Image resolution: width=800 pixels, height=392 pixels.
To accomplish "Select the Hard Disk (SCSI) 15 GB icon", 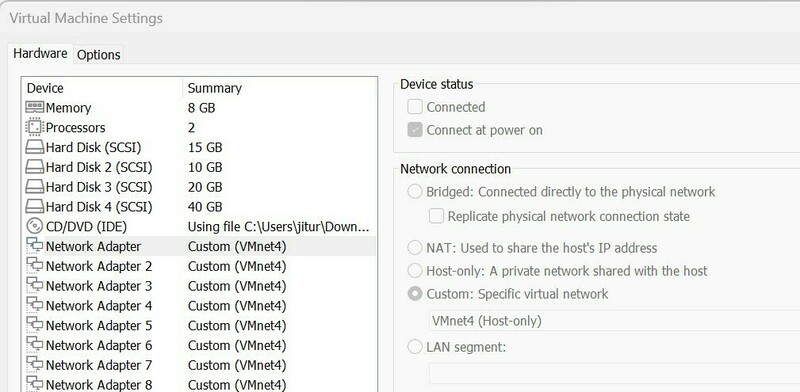I will coord(35,148).
